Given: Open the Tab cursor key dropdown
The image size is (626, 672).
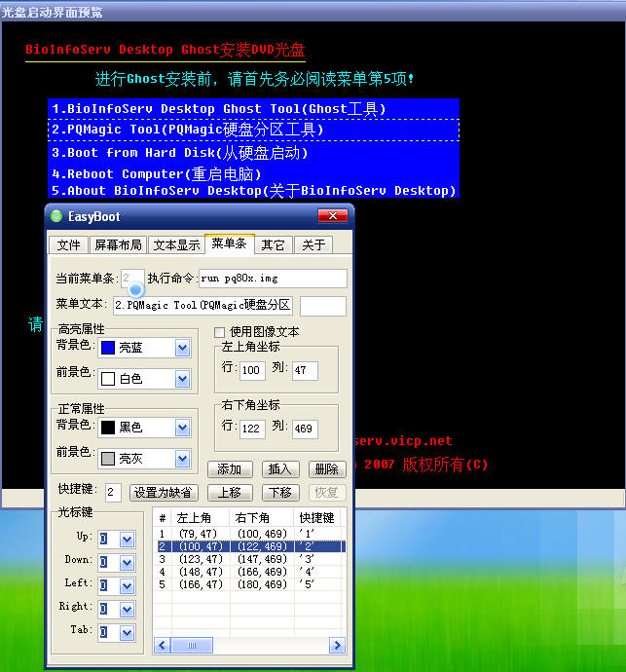Looking at the screenshot, I should tap(127, 633).
